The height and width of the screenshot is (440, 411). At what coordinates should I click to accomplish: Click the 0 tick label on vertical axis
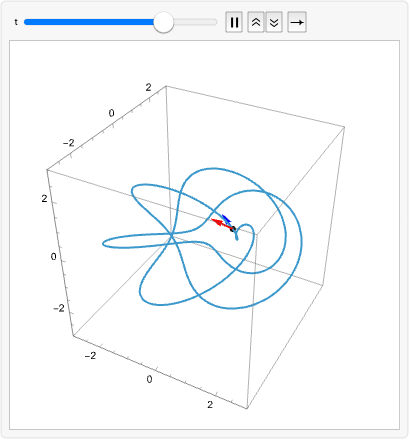point(53,257)
